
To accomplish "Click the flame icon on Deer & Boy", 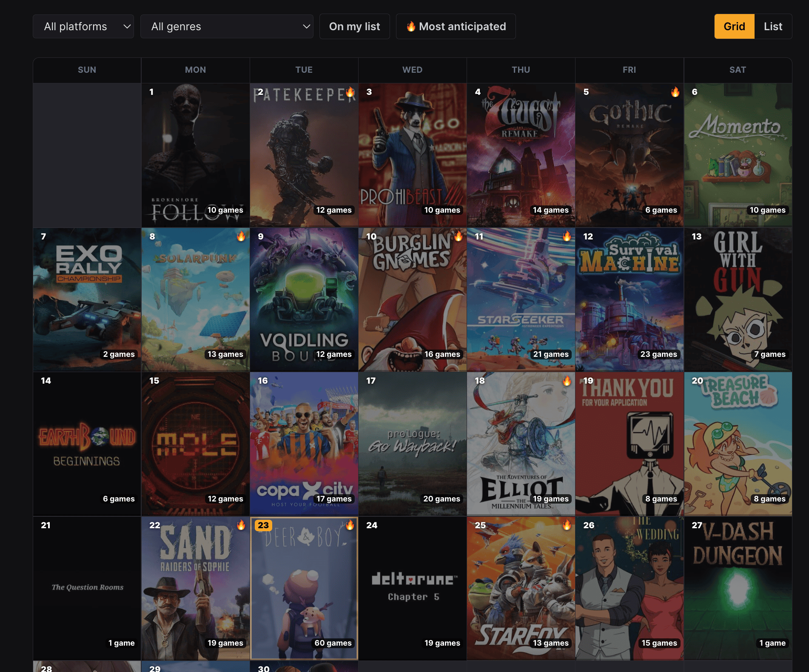I will click(350, 525).
